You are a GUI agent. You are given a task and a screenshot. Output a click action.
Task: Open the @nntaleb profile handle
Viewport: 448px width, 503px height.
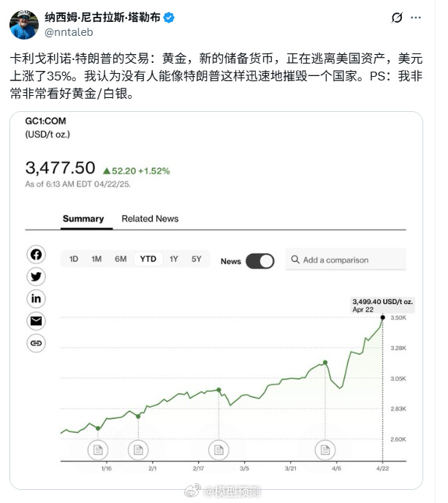click(x=70, y=31)
